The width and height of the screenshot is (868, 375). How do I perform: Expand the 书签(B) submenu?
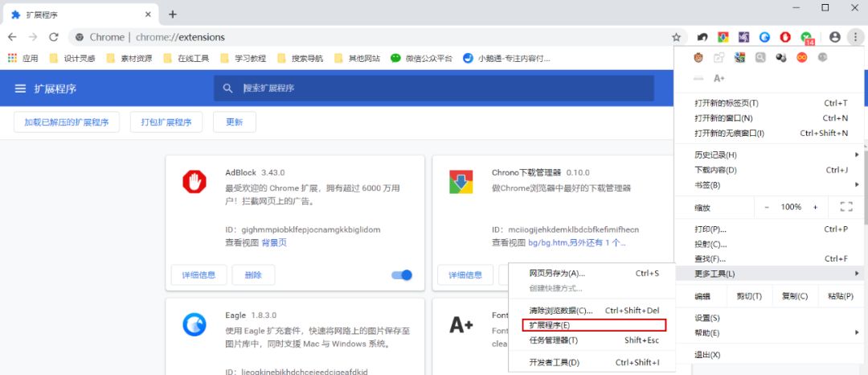pyautogui.click(x=769, y=184)
